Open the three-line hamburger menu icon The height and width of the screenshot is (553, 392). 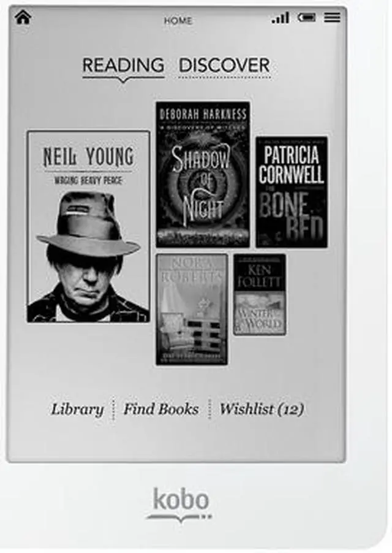click(332, 17)
